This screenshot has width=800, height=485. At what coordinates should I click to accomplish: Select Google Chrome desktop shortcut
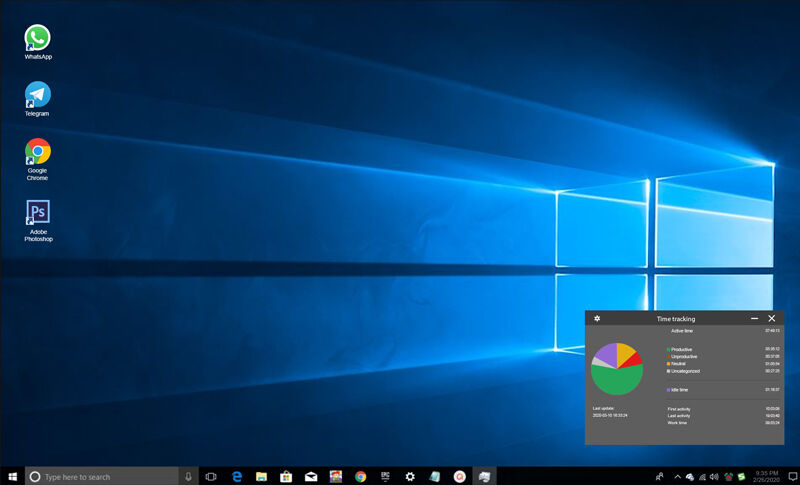pos(38,152)
